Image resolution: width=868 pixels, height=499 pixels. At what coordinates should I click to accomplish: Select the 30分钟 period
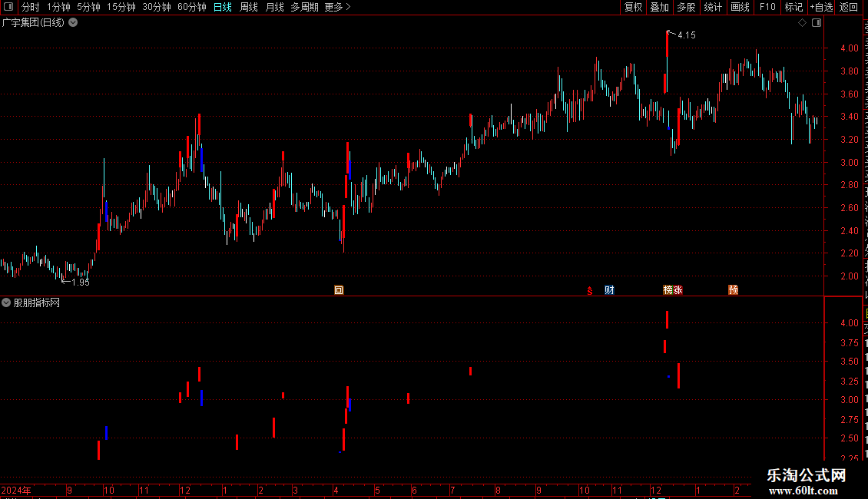[x=157, y=7]
